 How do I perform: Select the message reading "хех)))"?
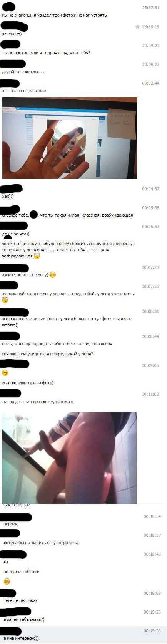point(8,196)
